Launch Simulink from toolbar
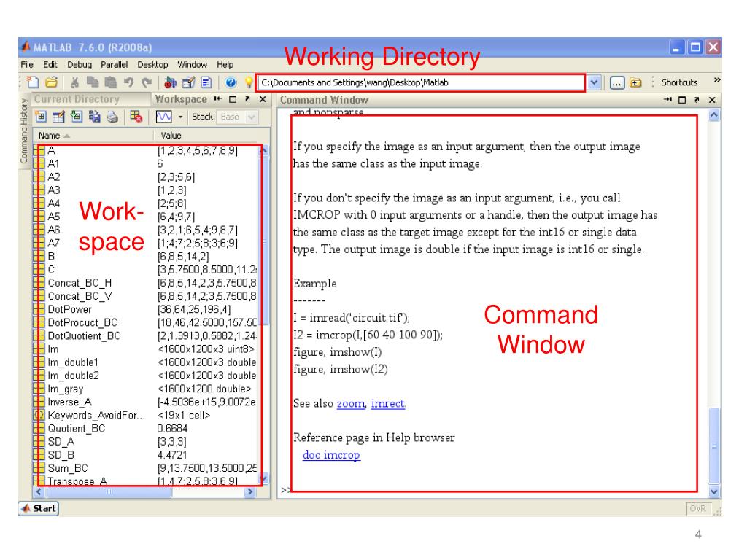Image resolution: width=747 pixels, height=560 pixels. 170,82
